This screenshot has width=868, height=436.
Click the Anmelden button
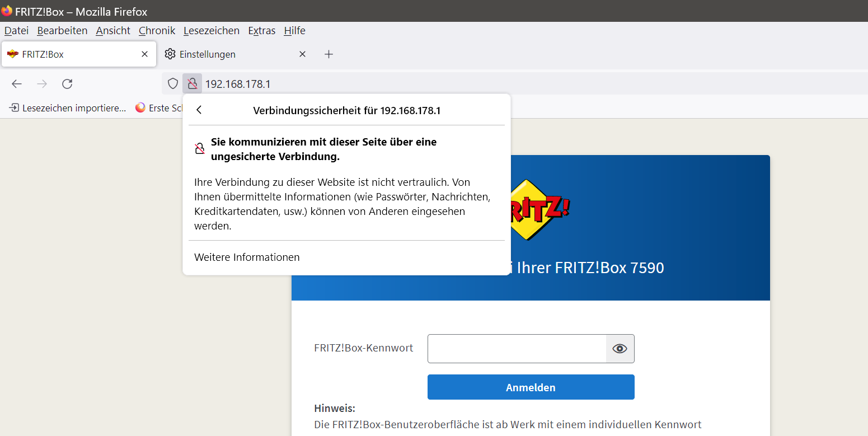click(x=531, y=387)
